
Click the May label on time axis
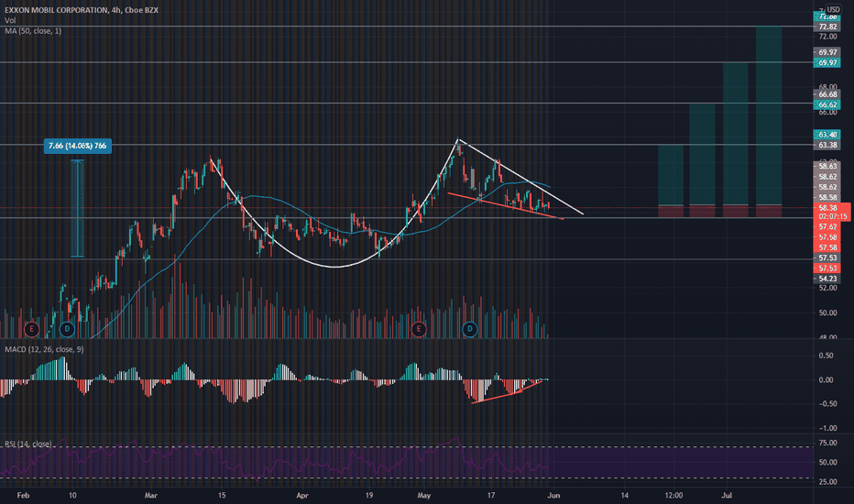coord(423,495)
